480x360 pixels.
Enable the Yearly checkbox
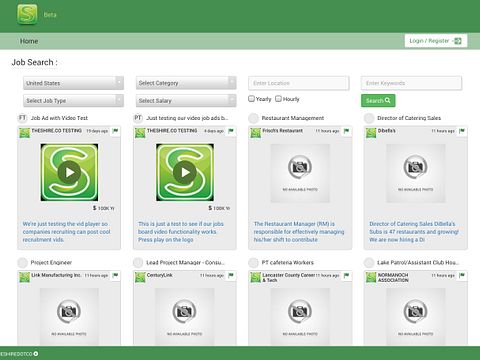252,99
